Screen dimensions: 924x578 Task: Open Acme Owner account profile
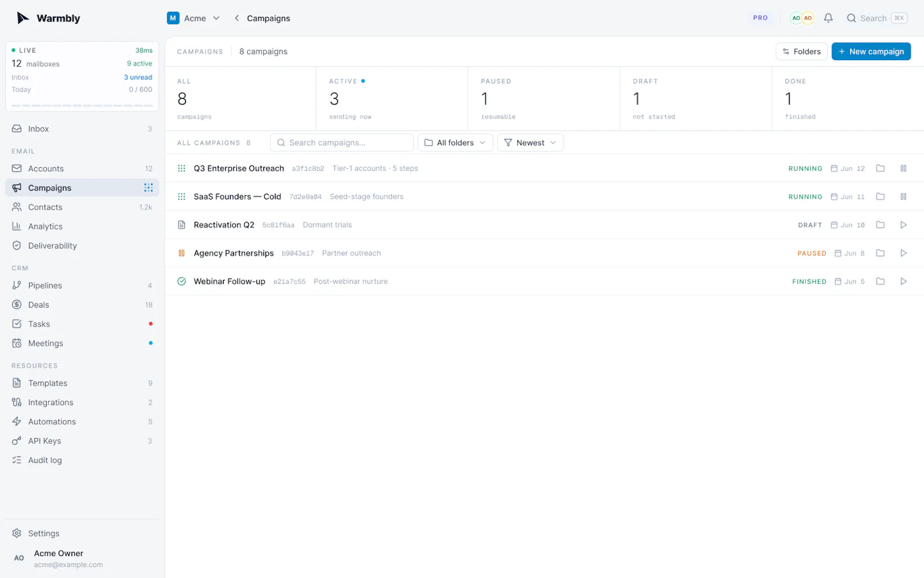[x=82, y=558]
